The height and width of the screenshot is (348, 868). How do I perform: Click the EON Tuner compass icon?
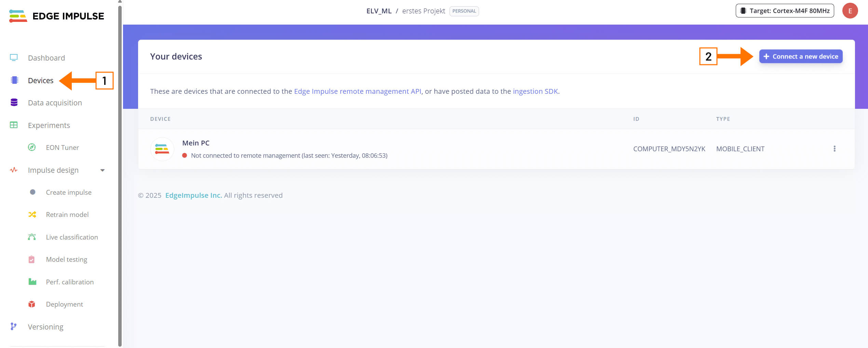(x=32, y=147)
